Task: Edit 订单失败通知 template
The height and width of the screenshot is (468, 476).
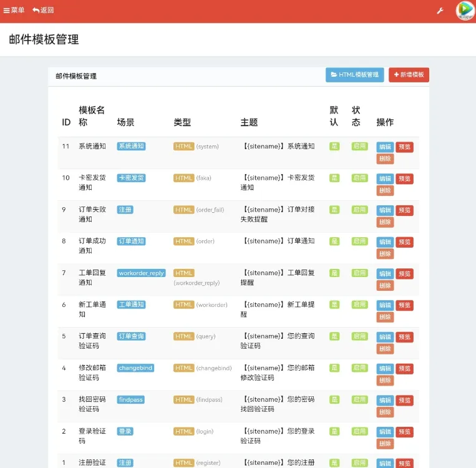Action: point(385,210)
